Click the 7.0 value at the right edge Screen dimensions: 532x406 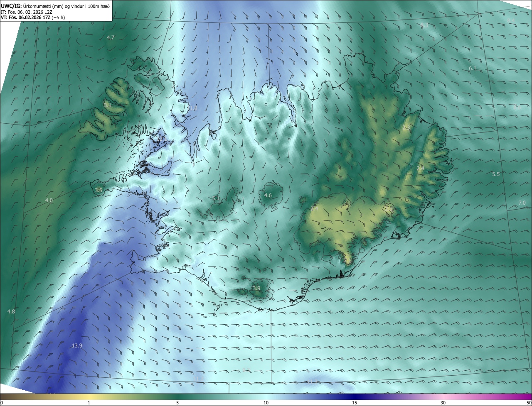tap(522, 202)
